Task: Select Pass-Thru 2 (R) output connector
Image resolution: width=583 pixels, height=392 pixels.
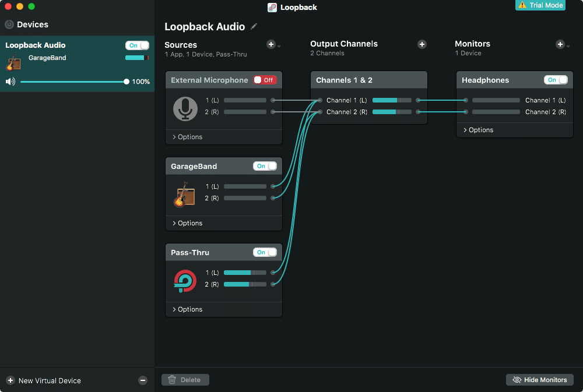Action: (273, 284)
